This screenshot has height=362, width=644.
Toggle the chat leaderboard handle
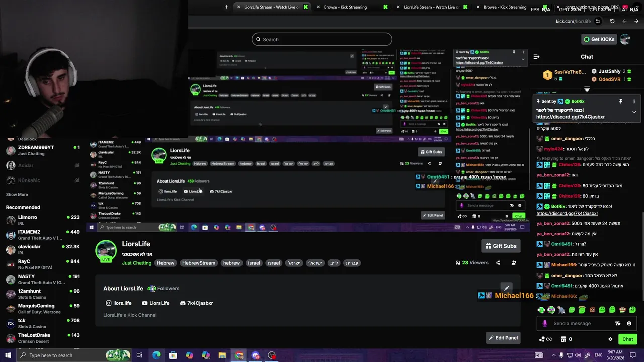point(587,89)
